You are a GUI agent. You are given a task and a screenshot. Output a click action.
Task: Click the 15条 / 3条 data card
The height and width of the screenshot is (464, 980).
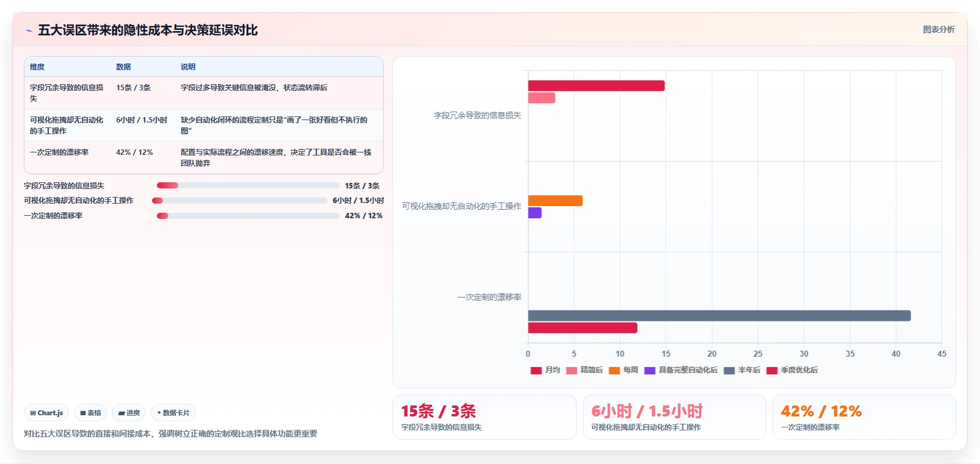click(485, 417)
